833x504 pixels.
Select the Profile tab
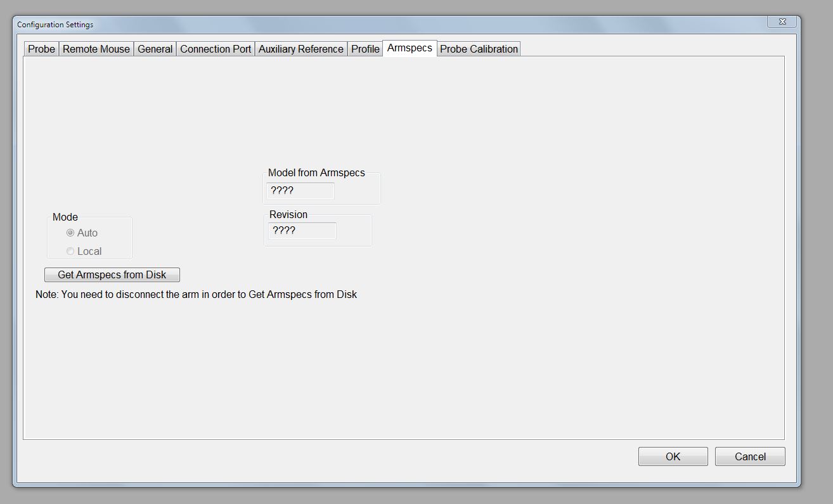[x=365, y=49]
